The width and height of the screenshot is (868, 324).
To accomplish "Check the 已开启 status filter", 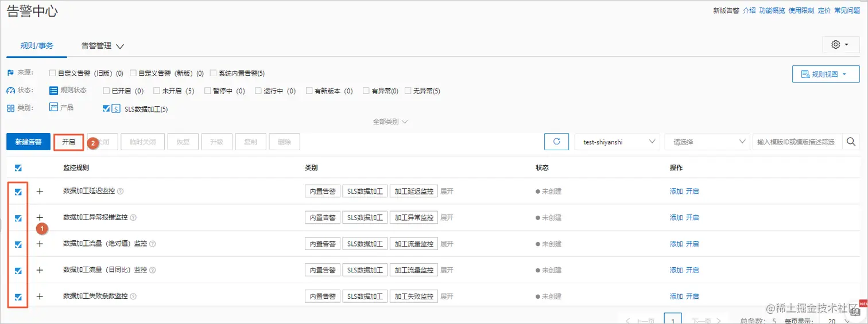I will pyautogui.click(x=106, y=91).
